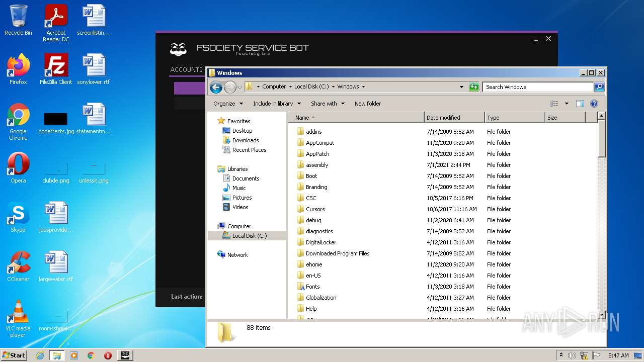Click Opera icon in the taskbar
Screen dimensions: 644x362
click(108, 355)
